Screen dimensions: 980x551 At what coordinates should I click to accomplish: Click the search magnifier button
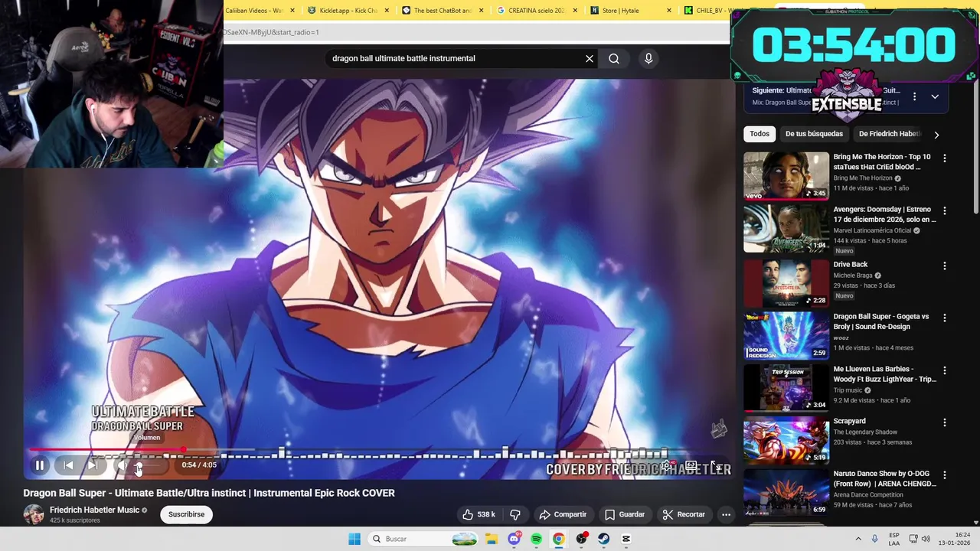click(614, 58)
